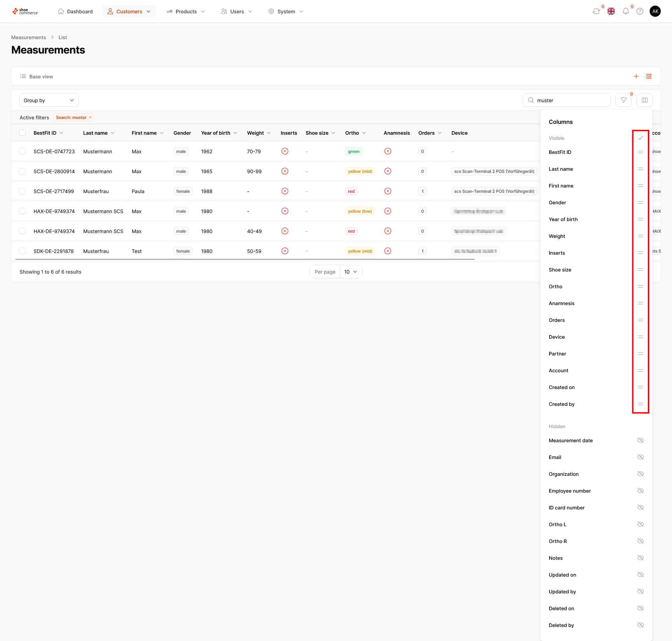Check the select-all header checkbox
The image size is (672, 641).
point(22,133)
